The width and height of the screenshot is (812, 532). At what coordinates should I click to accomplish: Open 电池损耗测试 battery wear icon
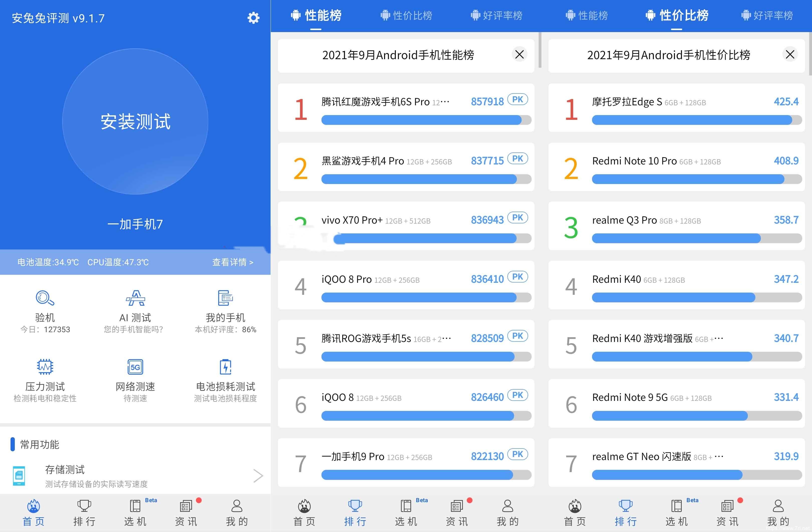click(x=225, y=367)
